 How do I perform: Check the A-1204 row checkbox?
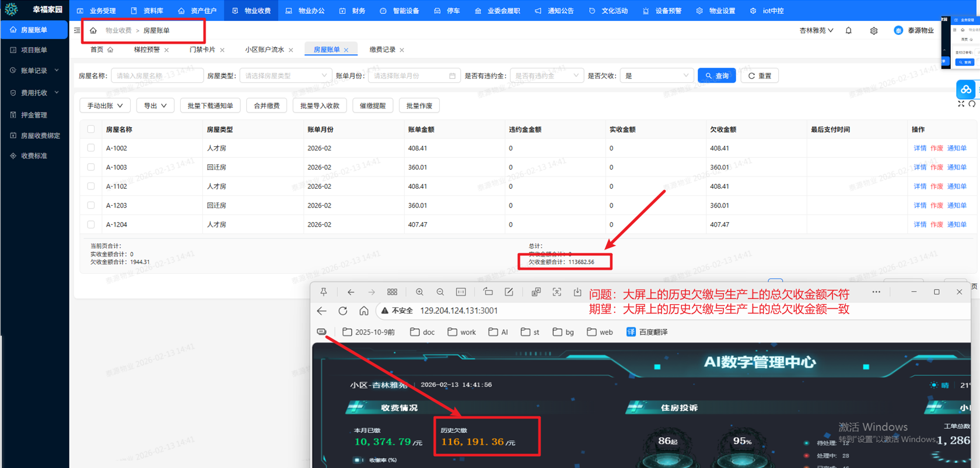point(91,224)
